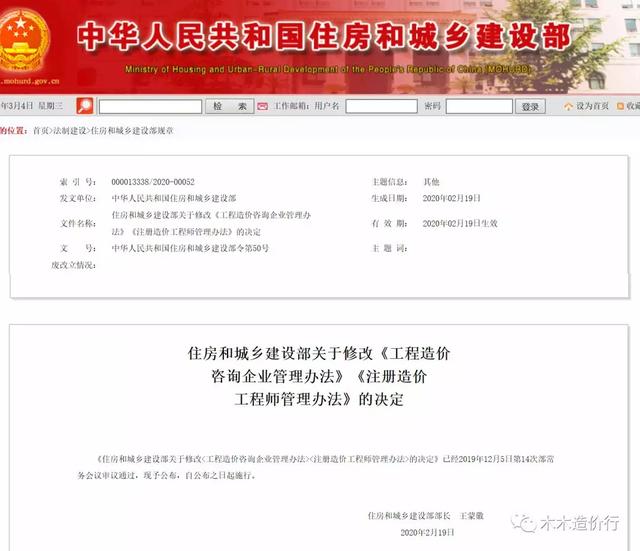Click the 有效期 value 2020年02月19日生效
640x551 pixels.
(460, 224)
